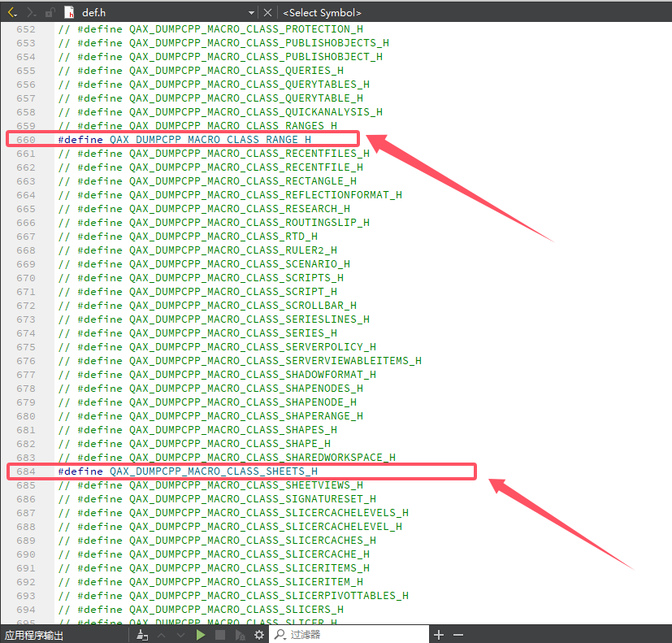Click the CLASS_SLICERITEMS_H line
Image resolution: width=672 pixels, height=643 pixels.
pyautogui.click(x=214, y=568)
